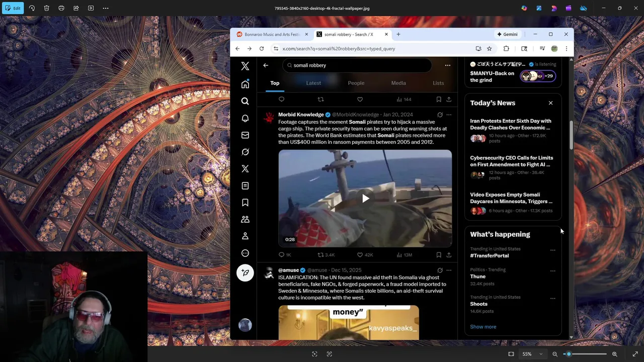Play the Morbid Knowledge pirate video
This screenshot has width=644, height=362.
tap(365, 198)
